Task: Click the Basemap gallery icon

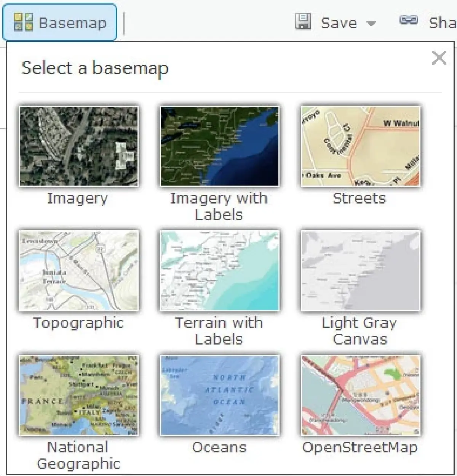Action: 23,22
